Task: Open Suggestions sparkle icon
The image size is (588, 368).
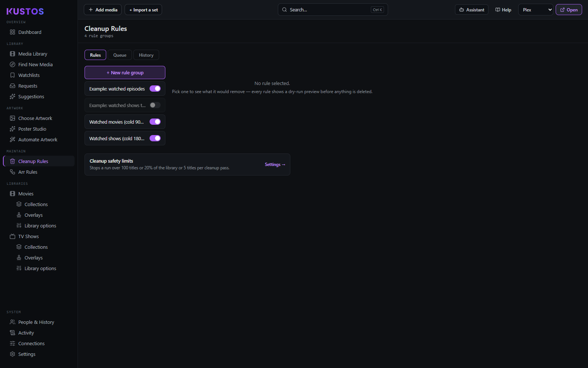Action: point(12,96)
